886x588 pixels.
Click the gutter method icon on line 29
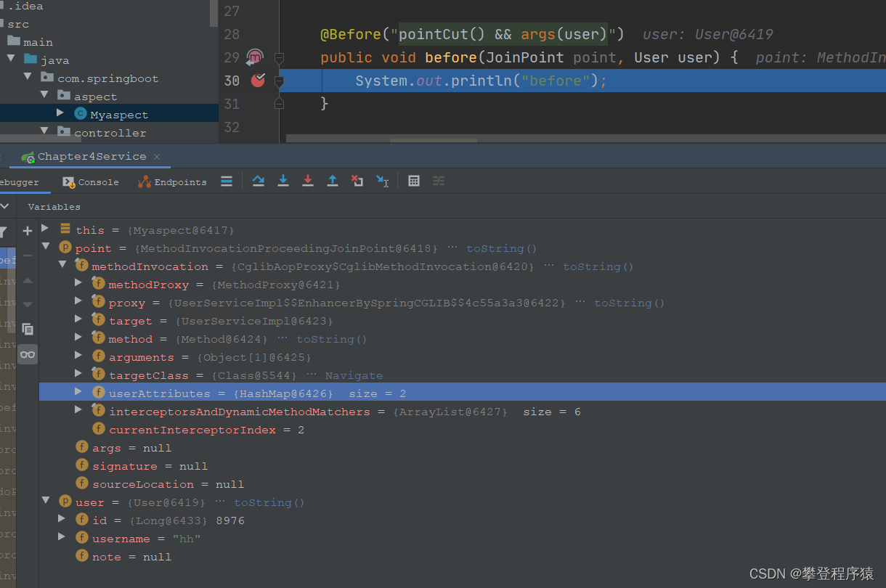(x=254, y=57)
